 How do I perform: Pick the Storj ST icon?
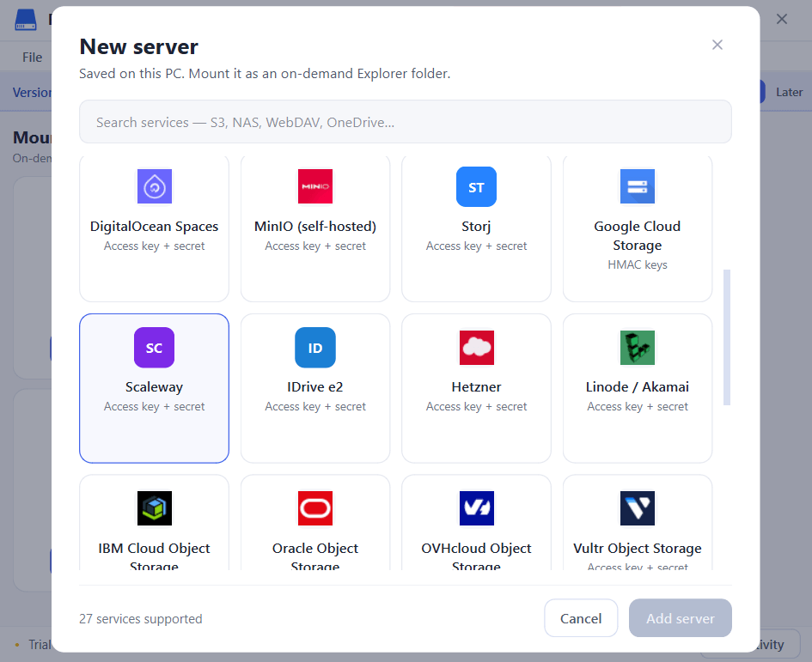[476, 186]
